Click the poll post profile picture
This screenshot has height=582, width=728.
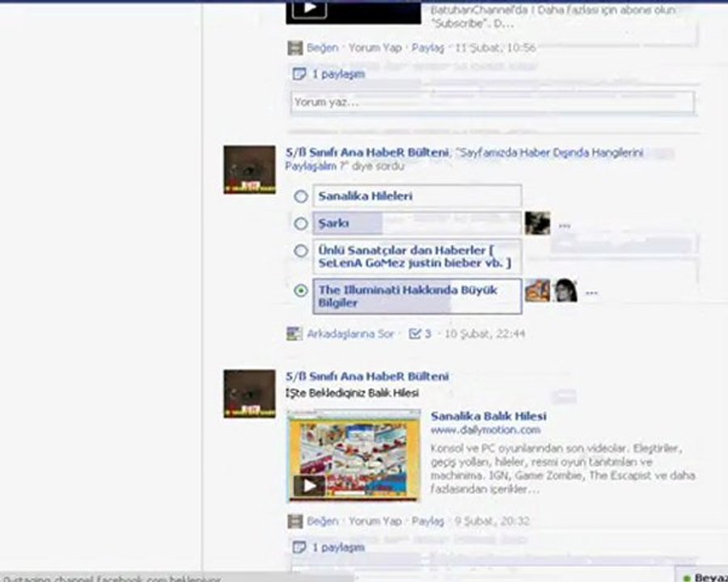click(x=249, y=170)
